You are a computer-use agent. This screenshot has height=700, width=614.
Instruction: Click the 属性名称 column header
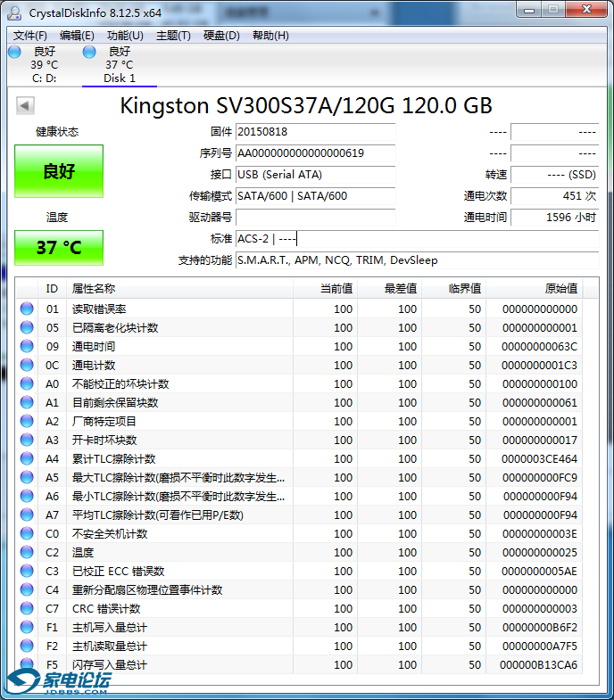tap(179, 289)
